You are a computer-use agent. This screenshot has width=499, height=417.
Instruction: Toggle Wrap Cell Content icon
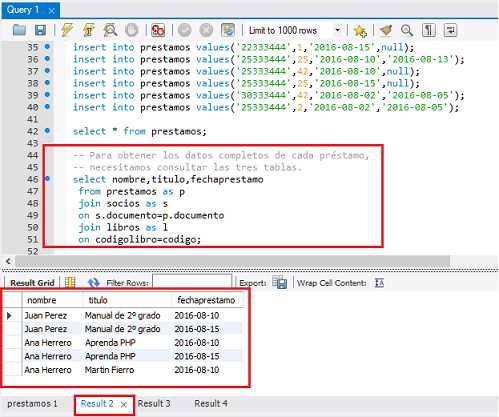pyautogui.click(x=379, y=283)
